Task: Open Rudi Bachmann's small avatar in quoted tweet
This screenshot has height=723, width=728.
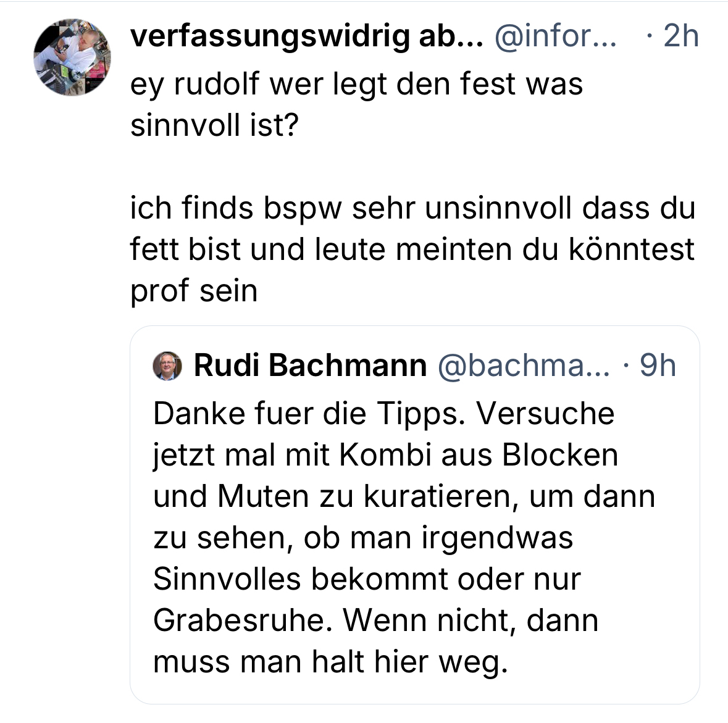Action: pyautogui.click(x=167, y=366)
